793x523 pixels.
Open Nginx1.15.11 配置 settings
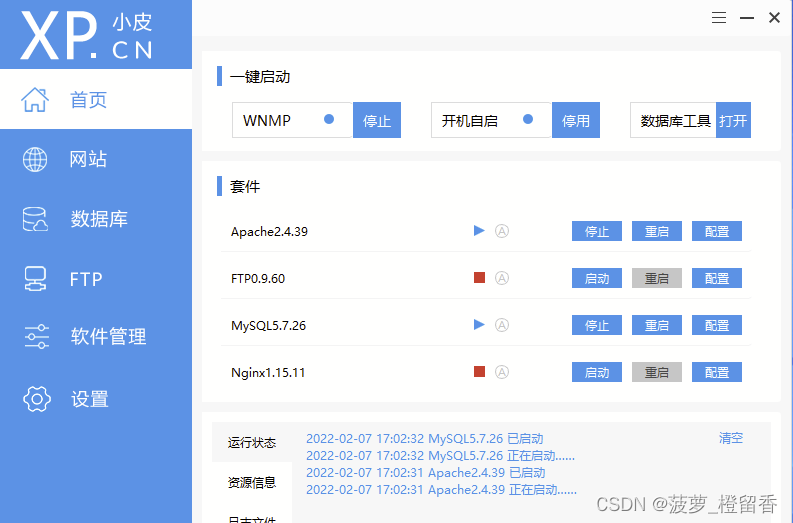[717, 372]
